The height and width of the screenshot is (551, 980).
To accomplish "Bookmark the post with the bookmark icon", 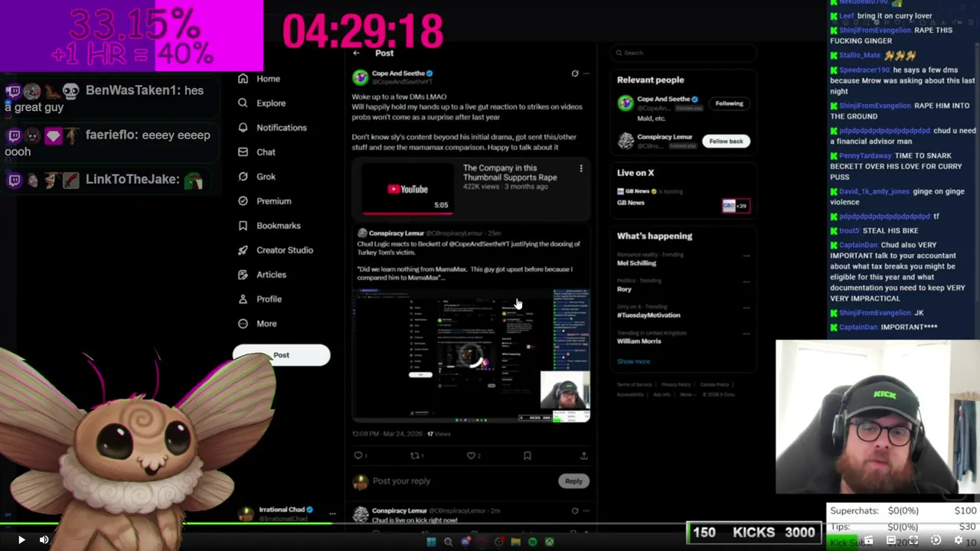I will 527,455.
